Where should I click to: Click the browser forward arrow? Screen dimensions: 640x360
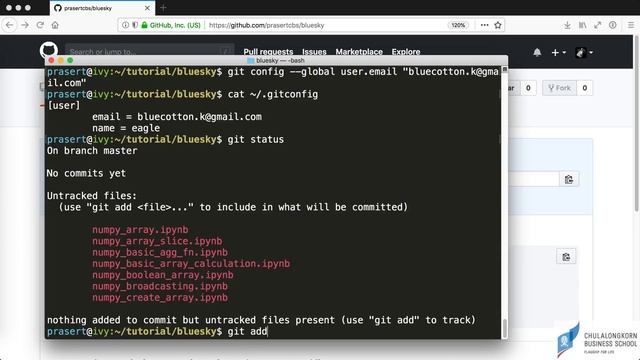[x=25, y=25]
